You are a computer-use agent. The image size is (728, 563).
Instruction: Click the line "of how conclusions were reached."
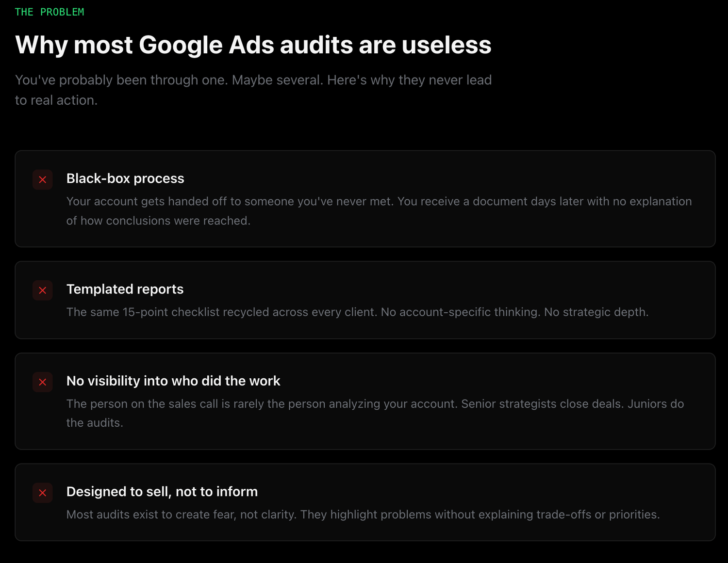point(158,221)
